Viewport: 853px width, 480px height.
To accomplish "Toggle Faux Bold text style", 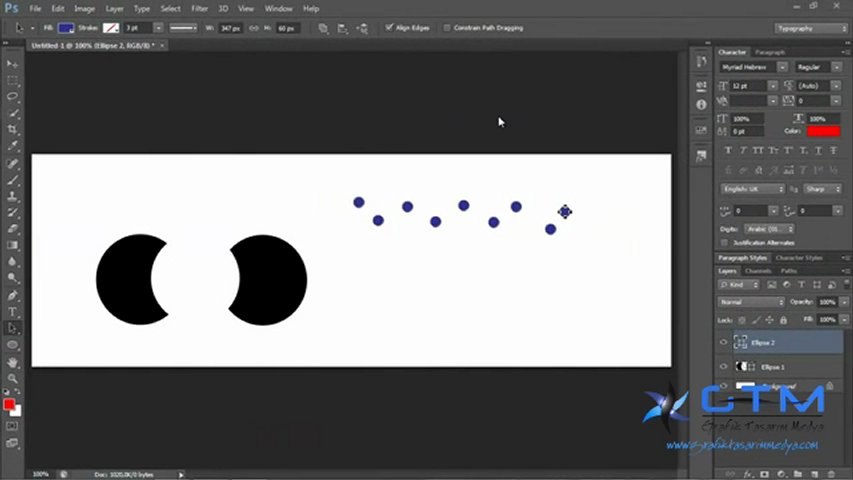I will pos(728,150).
